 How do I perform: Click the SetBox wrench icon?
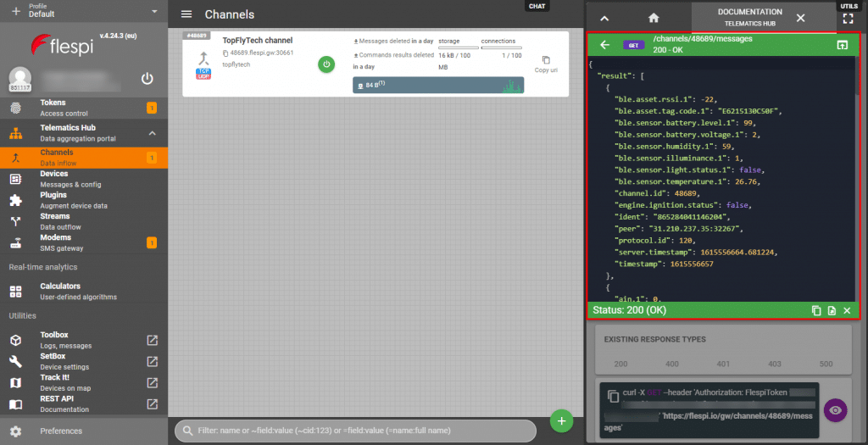click(15, 361)
